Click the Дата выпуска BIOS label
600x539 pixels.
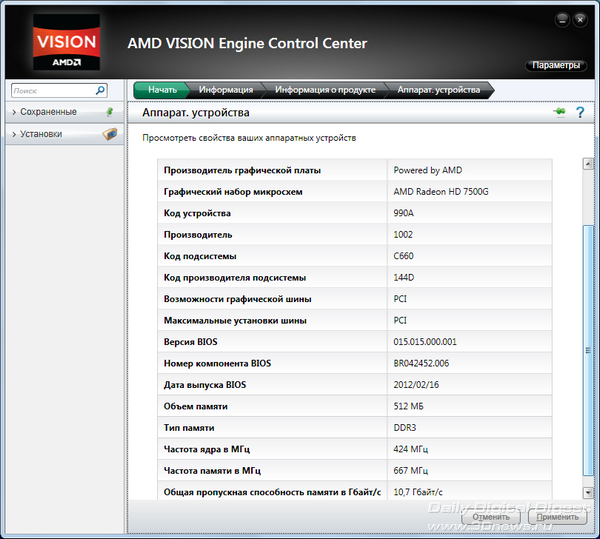pyautogui.click(x=205, y=384)
